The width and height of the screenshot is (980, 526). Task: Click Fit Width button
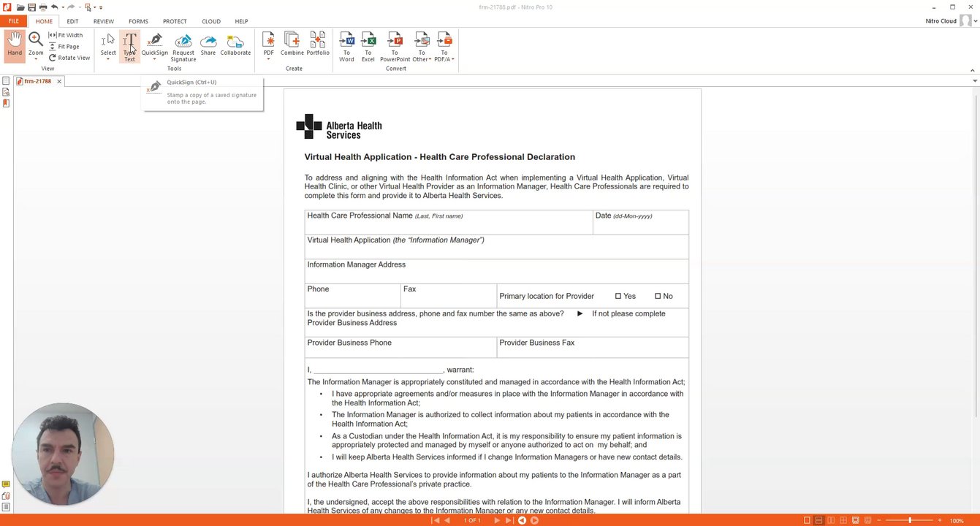click(66, 35)
